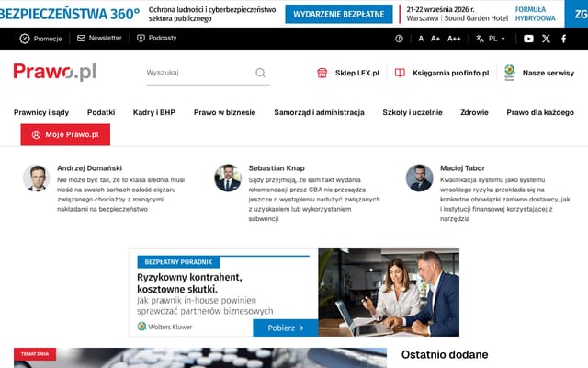The height and width of the screenshot is (368, 588).
Task: Open Kadry i BHP section
Action: coord(154,112)
